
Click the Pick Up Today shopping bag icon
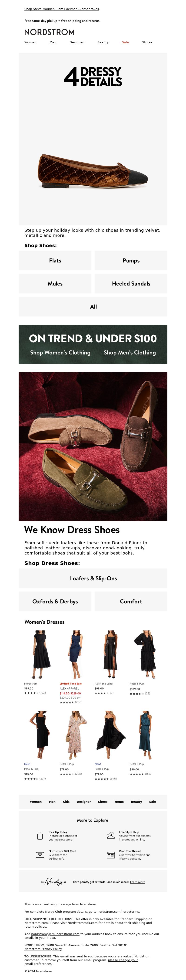pos(40,836)
